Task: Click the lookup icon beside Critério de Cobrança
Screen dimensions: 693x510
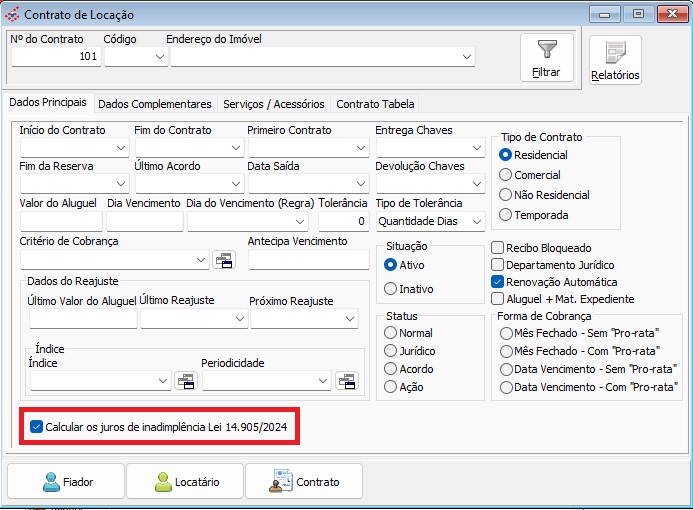Action: point(224,260)
